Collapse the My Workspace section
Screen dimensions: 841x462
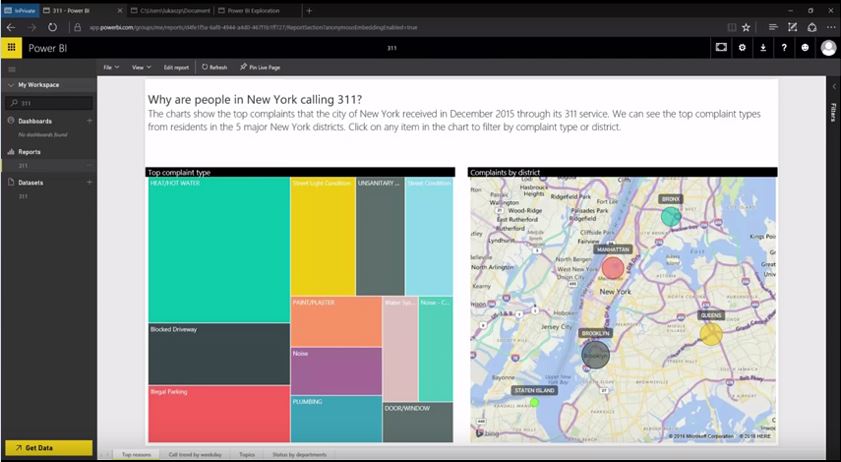point(11,85)
